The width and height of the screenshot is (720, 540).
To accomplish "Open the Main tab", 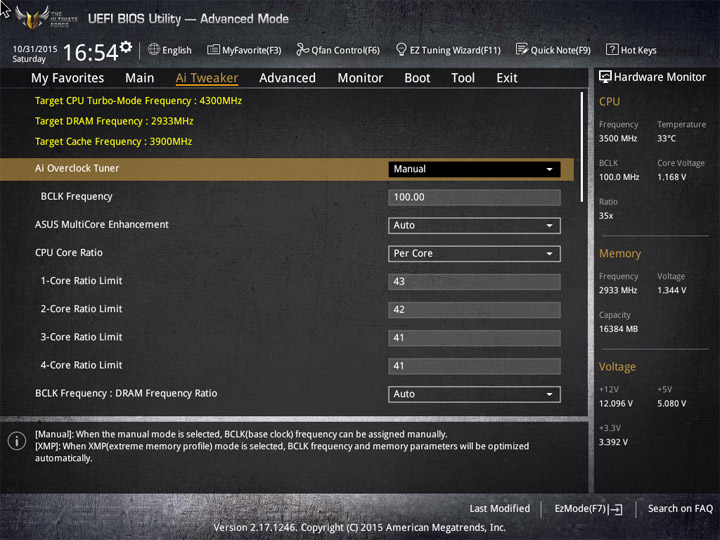I will [140, 78].
